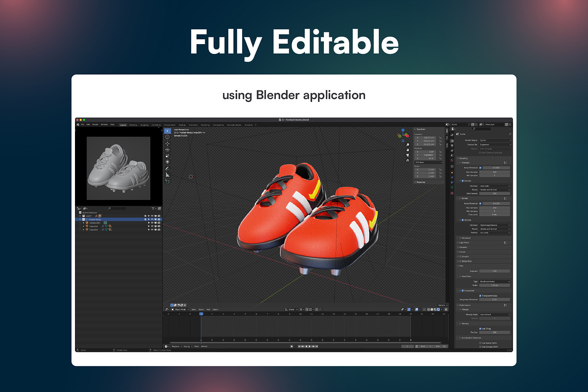The height and width of the screenshot is (392, 588).
Task: Select the Scale tool in viewport toolbar
Action: pyautogui.click(x=168, y=156)
